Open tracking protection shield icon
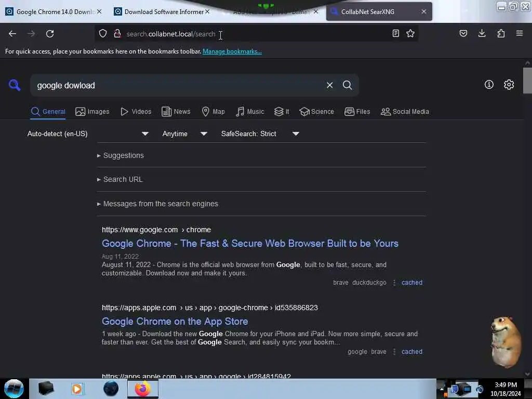The image size is (532, 399). click(103, 34)
